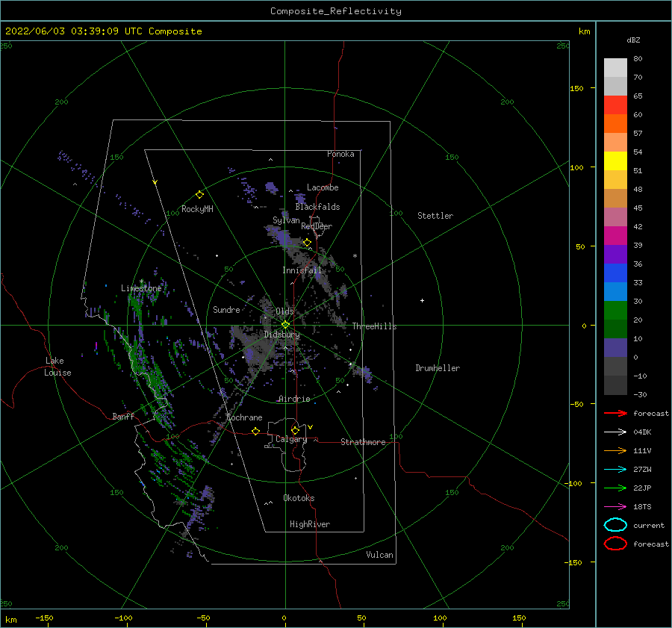The image size is (672, 628).
Task: Click the Blackfalds town label
Action: (317, 207)
